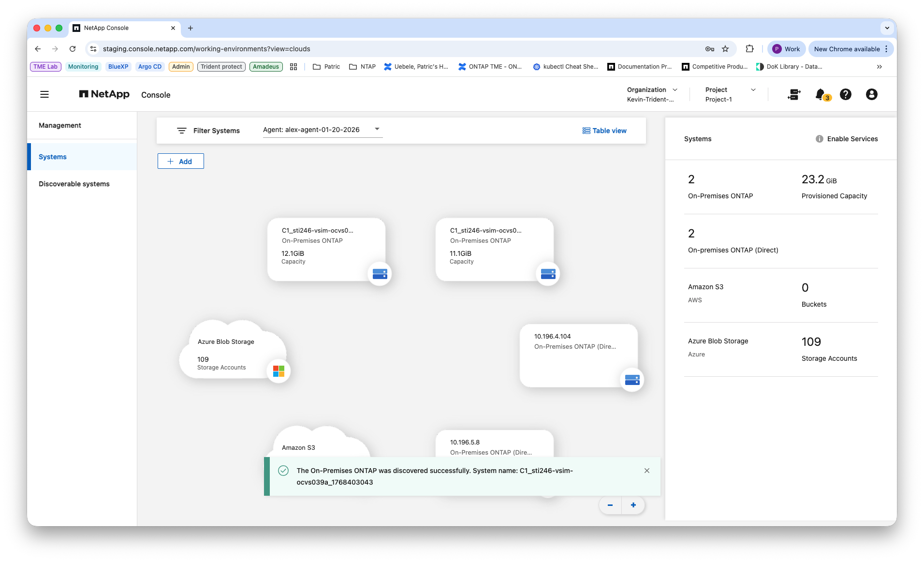This screenshot has width=924, height=562.
Task: Open the Chrome tab search dropdown
Action: coord(887,28)
